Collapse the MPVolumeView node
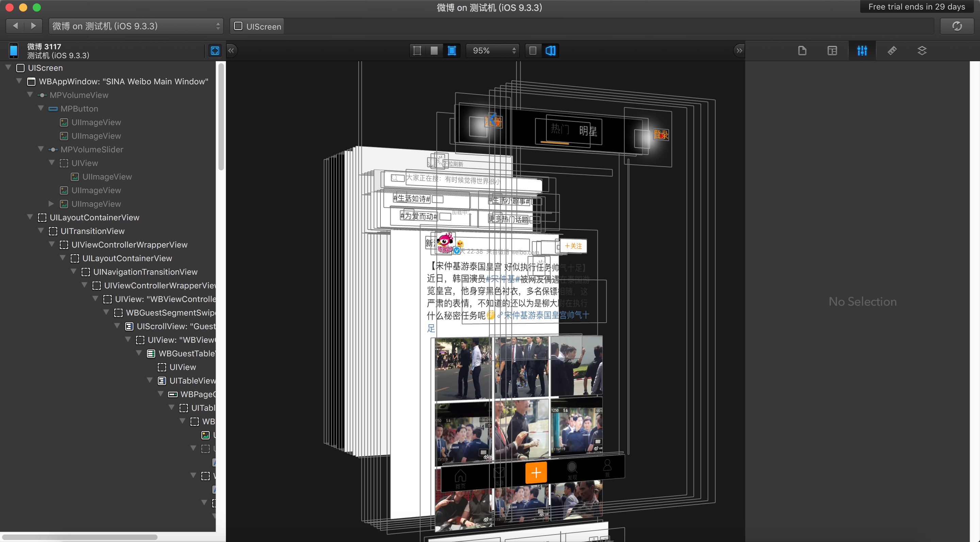980x542 pixels. [30, 95]
